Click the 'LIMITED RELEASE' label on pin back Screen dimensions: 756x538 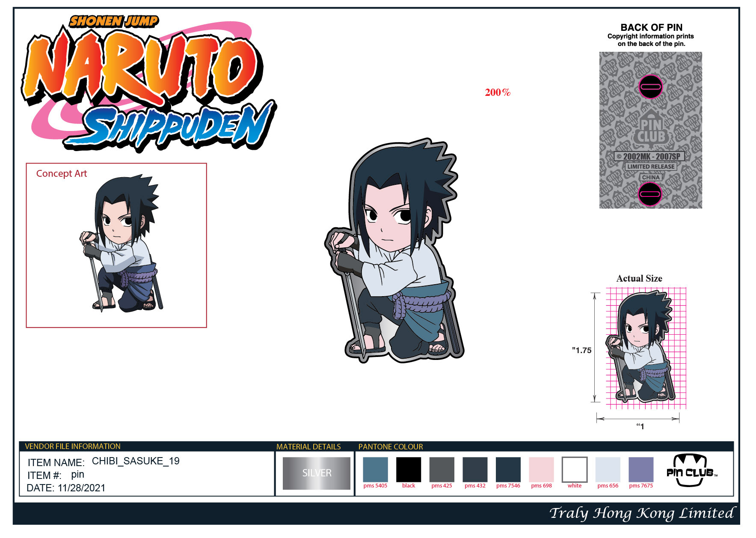pyautogui.click(x=651, y=166)
